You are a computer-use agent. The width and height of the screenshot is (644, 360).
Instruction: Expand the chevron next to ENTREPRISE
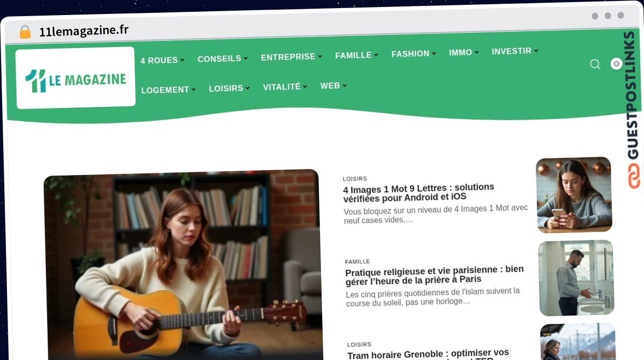pyautogui.click(x=320, y=56)
